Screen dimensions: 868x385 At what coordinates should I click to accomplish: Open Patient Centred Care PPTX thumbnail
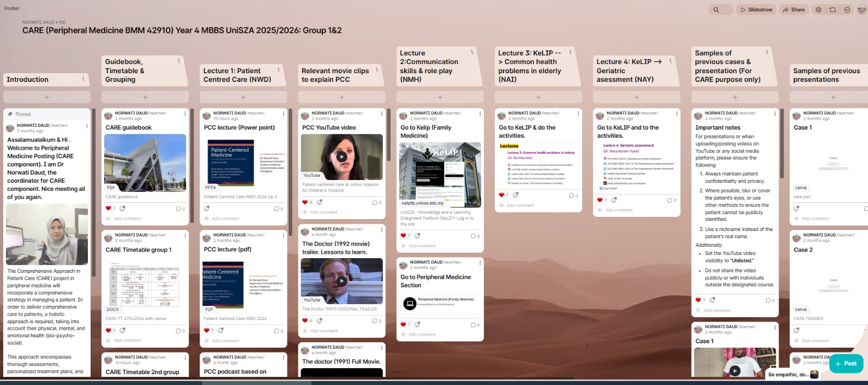click(243, 163)
